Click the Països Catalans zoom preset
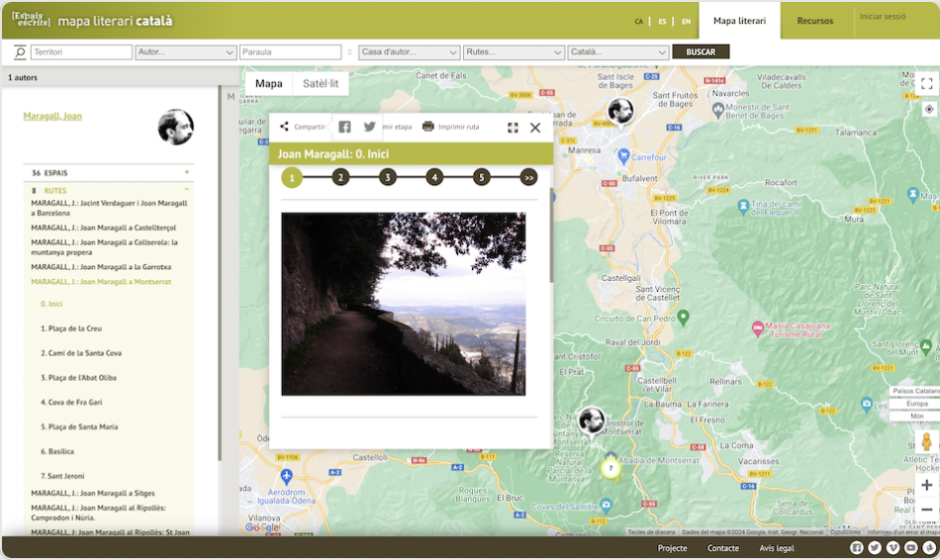Screen dimensions: 940x560 click(x=916, y=391)
